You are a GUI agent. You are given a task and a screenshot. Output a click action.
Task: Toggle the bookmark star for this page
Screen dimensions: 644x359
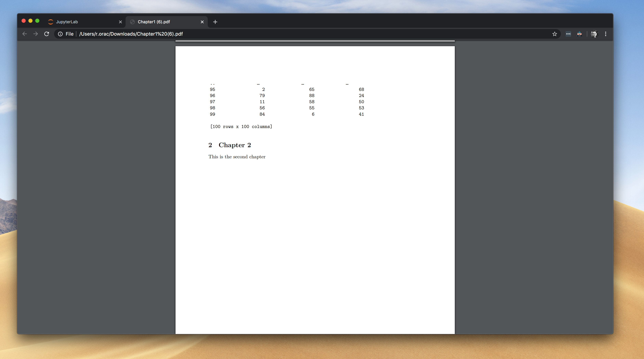click(x=555, y=34)
